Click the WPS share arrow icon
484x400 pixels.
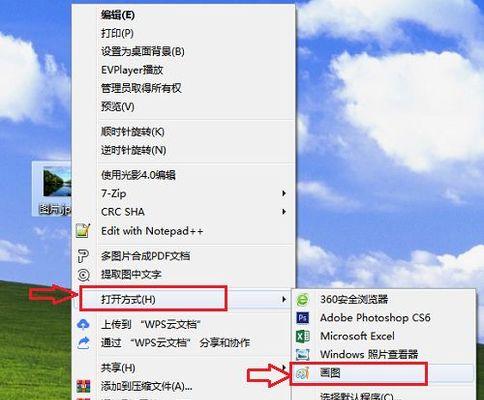point(83,343)
